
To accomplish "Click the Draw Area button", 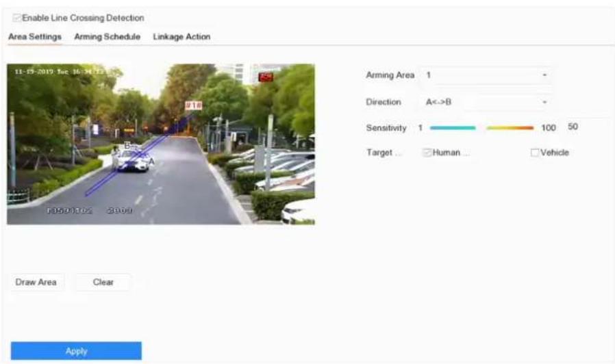I will [x=36, y=282].
